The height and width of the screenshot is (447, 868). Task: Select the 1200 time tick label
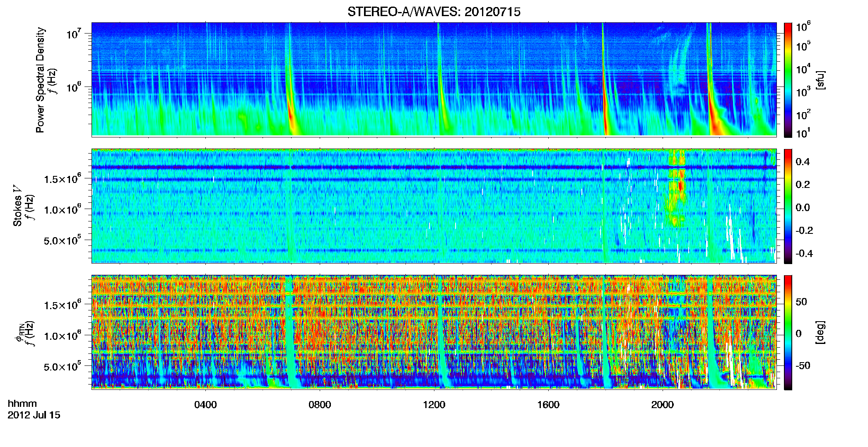[434, 405]
